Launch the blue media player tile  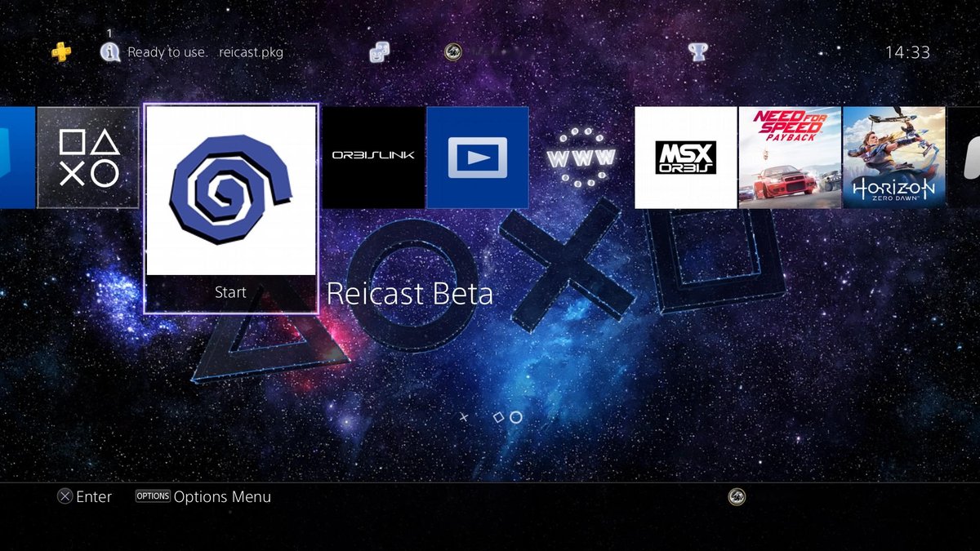tap(478, 158)
